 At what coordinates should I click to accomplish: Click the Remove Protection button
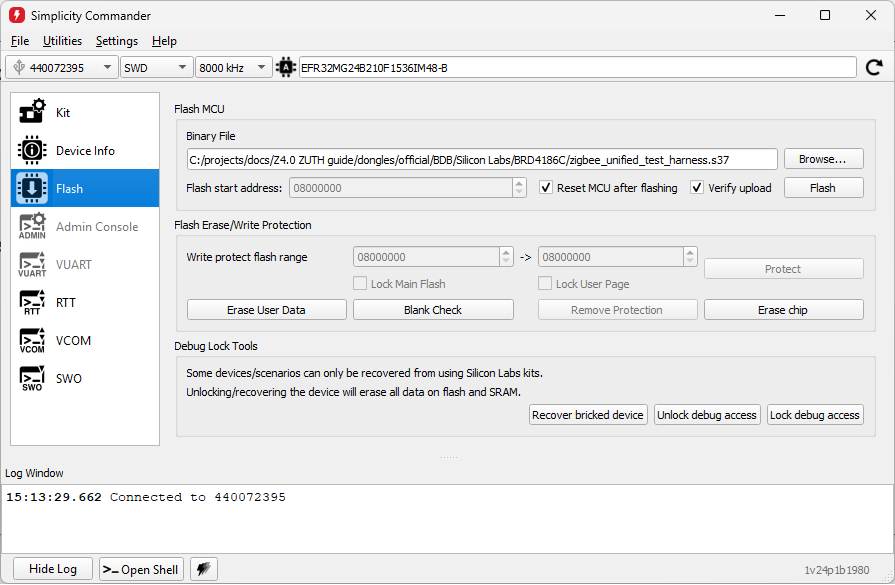click(x=617, y=310)
